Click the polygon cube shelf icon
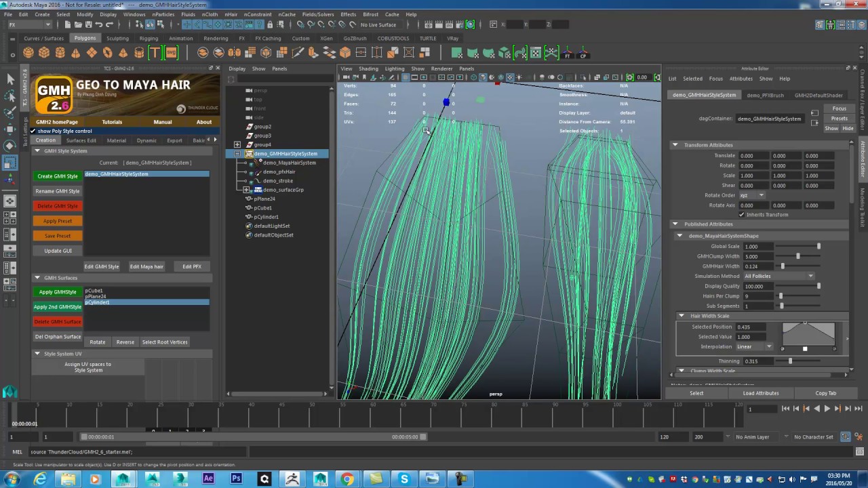 (44, 53)
